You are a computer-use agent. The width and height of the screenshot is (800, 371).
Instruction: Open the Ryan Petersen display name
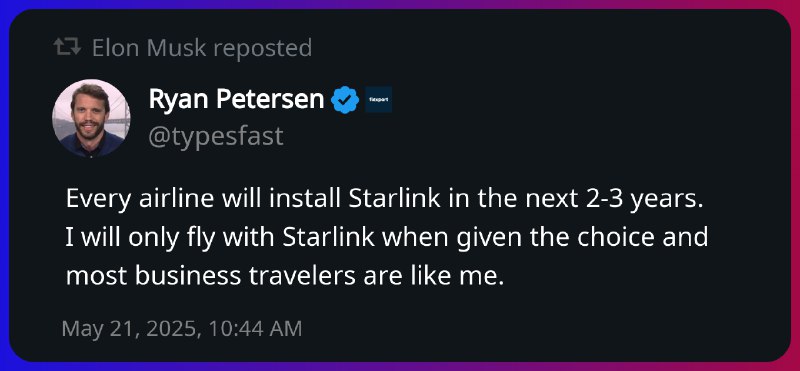(x=236, y=99)
